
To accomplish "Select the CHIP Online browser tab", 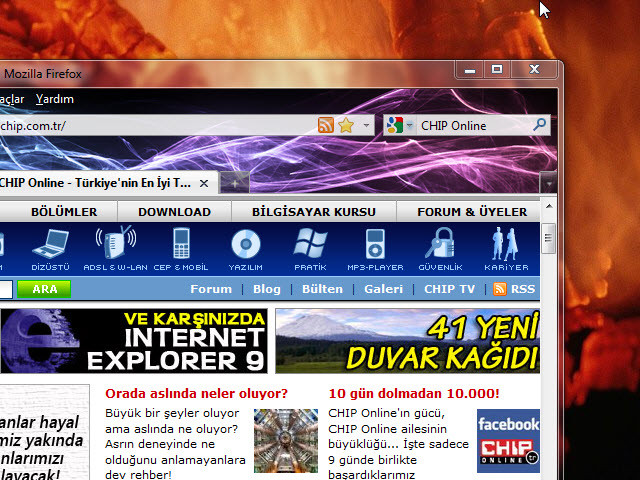I will click(x=108, y=183).
